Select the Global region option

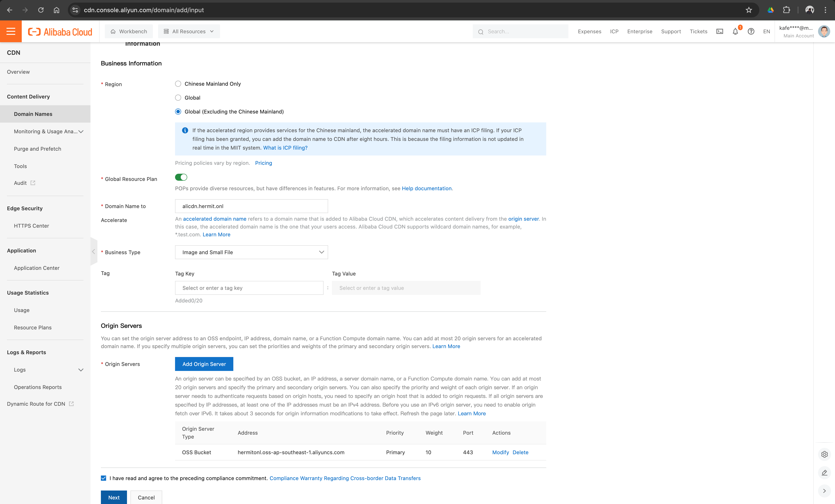click(178, 98)
